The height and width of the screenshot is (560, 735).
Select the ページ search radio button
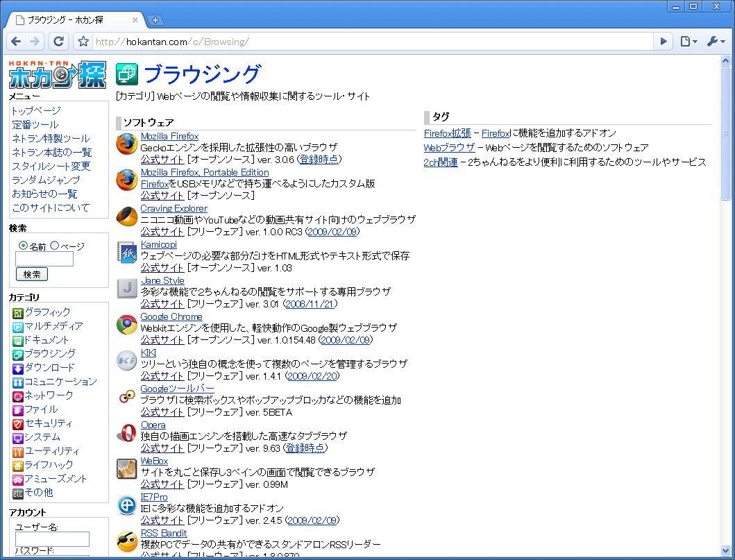click(x=54, y=245)
